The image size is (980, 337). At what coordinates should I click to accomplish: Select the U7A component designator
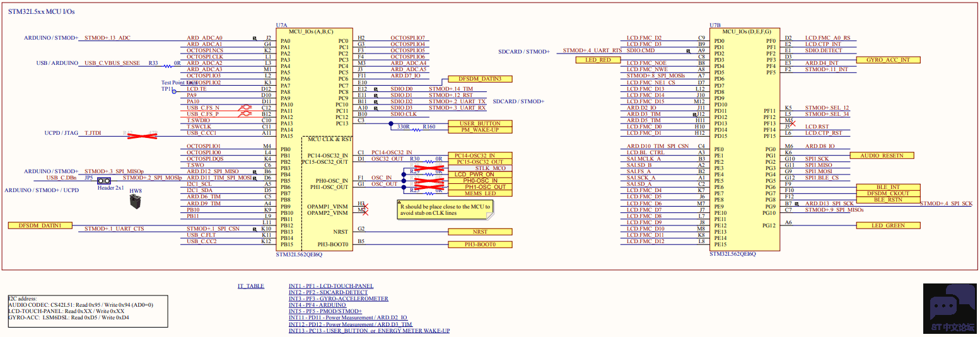(282, 25)
